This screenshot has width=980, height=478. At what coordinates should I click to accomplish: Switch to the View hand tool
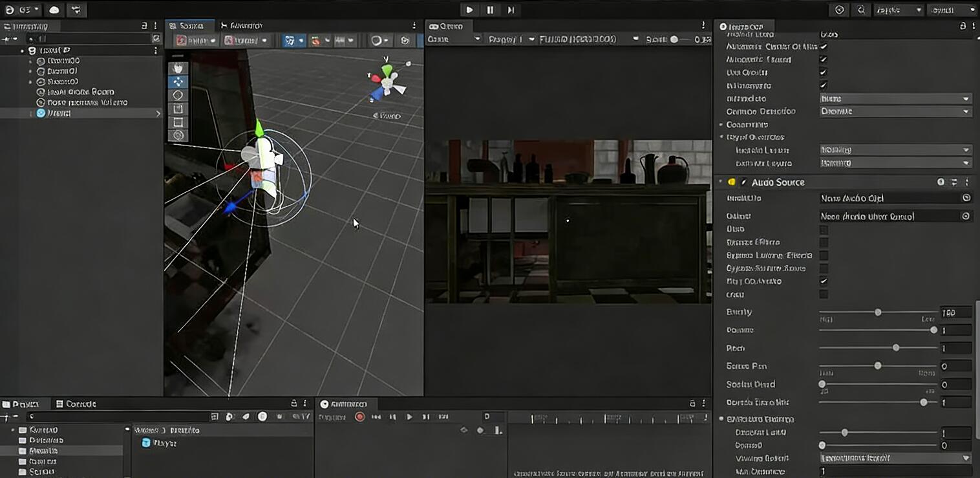click(x=178, y=68)
